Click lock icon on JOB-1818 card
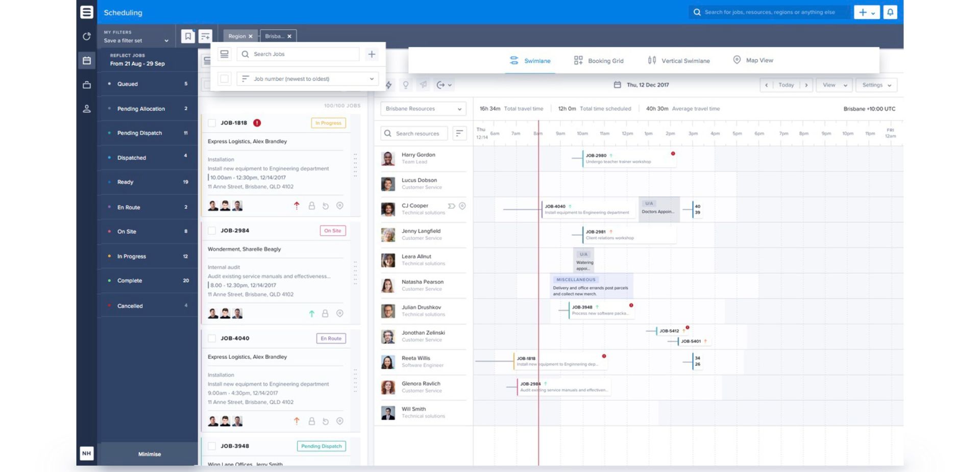Viewport: 980px width, 472px height. tap(311, 206)
